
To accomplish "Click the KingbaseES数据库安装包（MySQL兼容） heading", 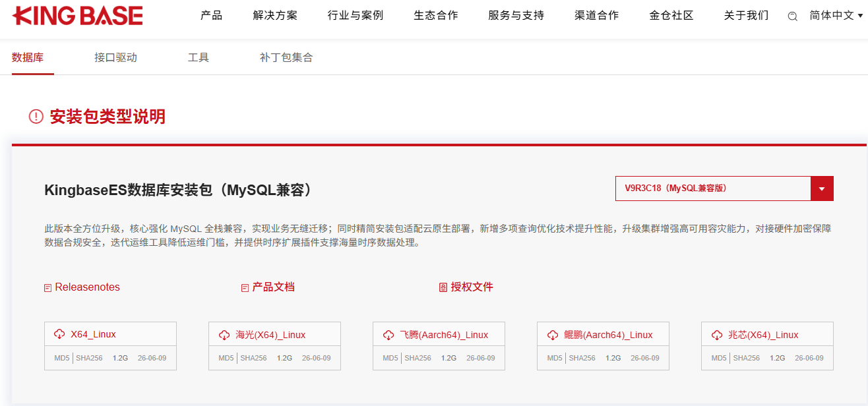I will pyautogui.click(x=181, y=190).
